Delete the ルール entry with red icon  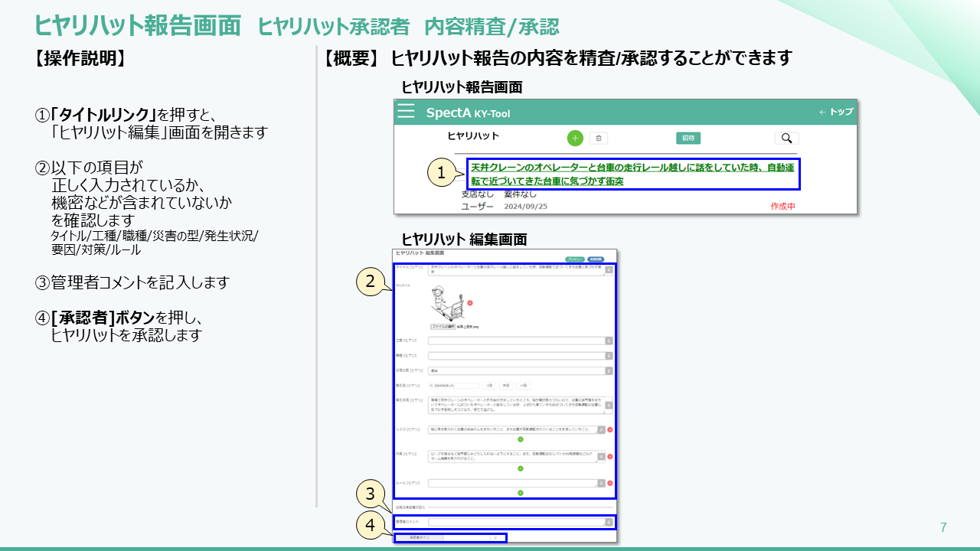coord(610,483)
